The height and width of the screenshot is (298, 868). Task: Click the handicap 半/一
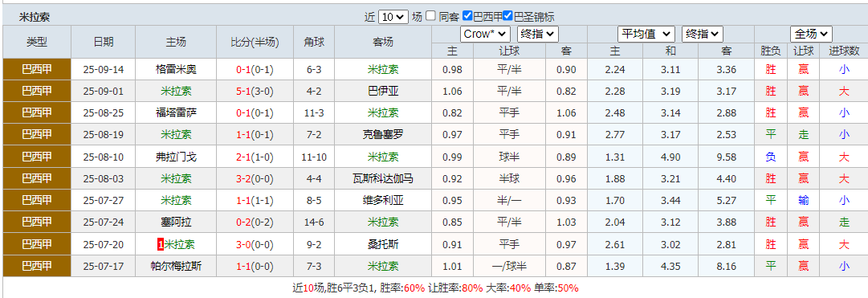510,201
